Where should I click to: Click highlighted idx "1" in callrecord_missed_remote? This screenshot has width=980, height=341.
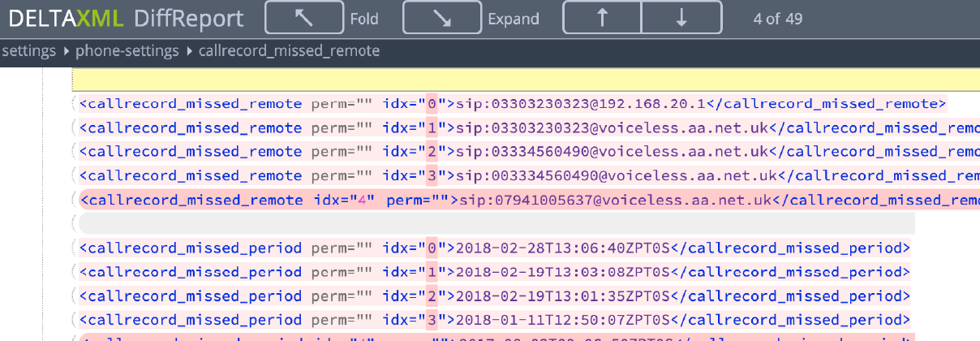click(432, 128)
